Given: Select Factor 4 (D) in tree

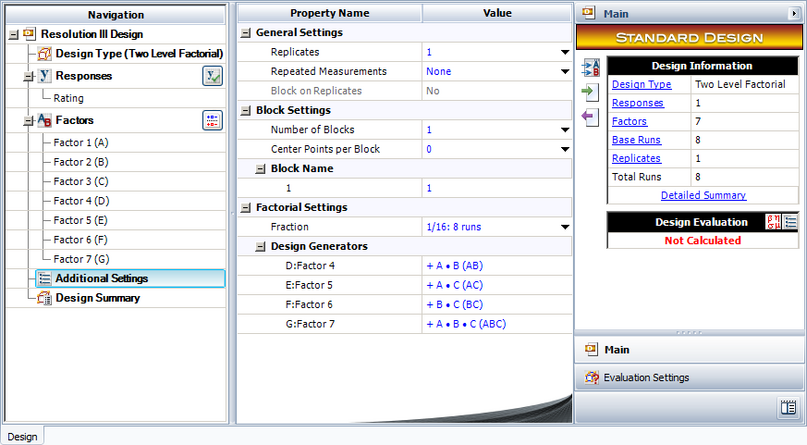Looking at the screenshot, I should point(81,201).
